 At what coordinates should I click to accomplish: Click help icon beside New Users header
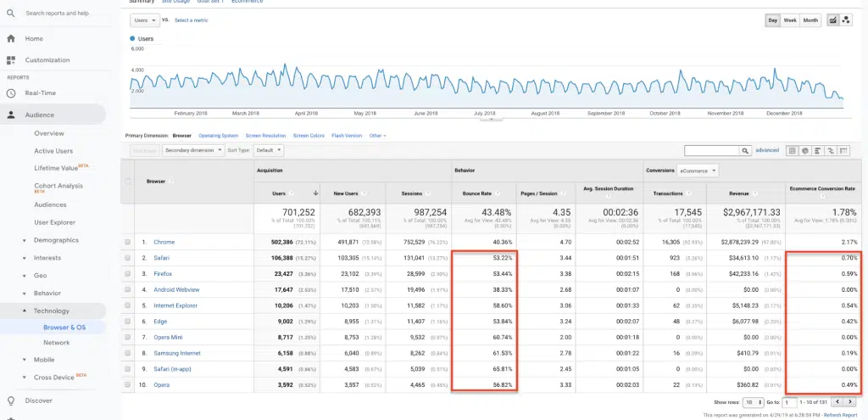363,193
